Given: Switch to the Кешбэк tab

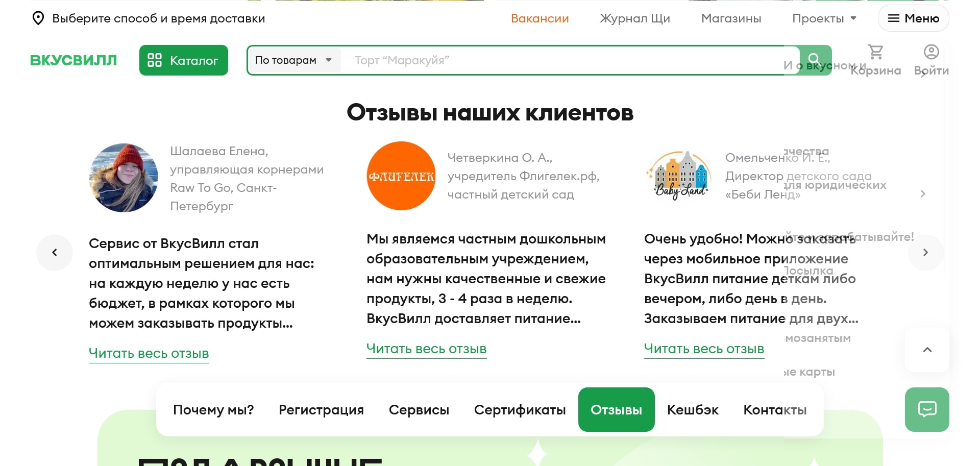Looking at the screenshot, I should (693, 409).
